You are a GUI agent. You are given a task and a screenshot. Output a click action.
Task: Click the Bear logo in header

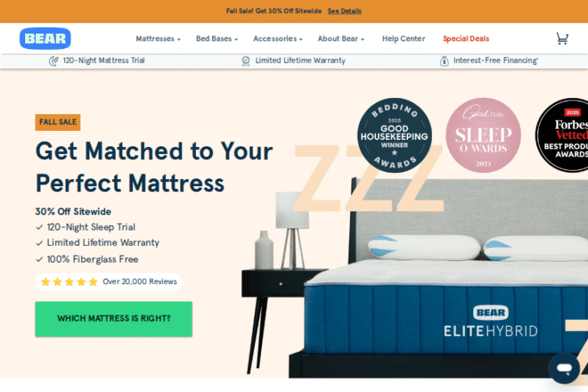coord(45,38)
